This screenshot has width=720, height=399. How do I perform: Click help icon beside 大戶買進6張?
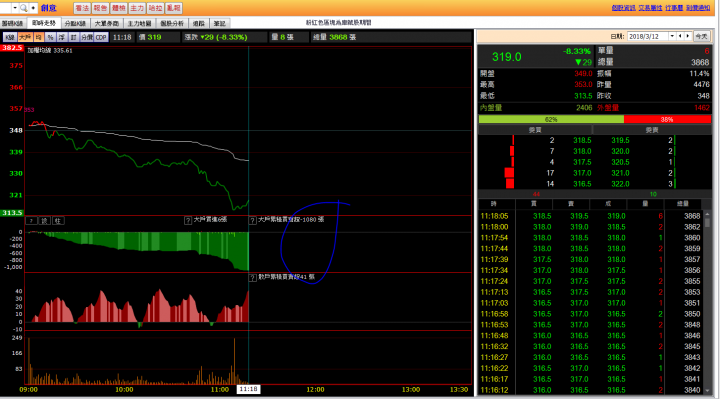[x=188, y=220]
